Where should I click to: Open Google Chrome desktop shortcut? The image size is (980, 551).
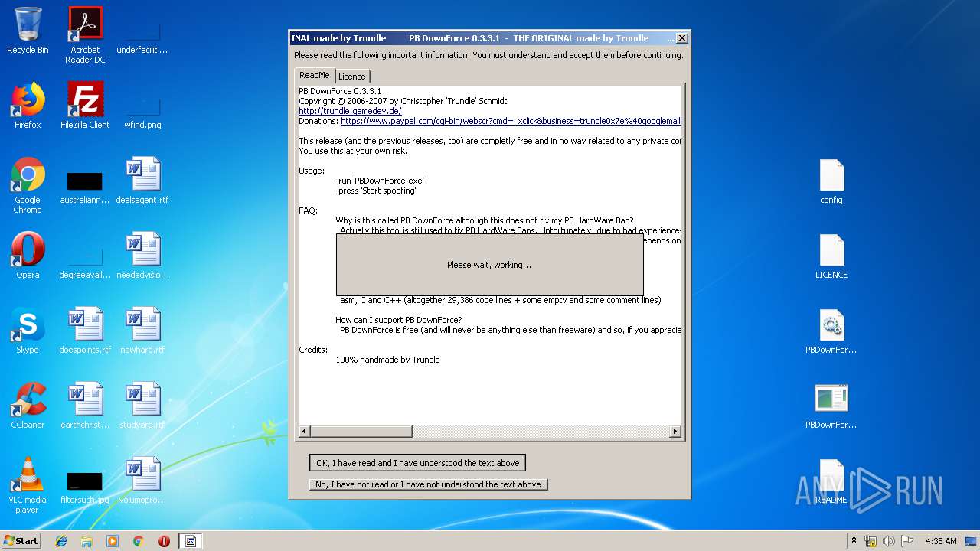tap(28, 185)
